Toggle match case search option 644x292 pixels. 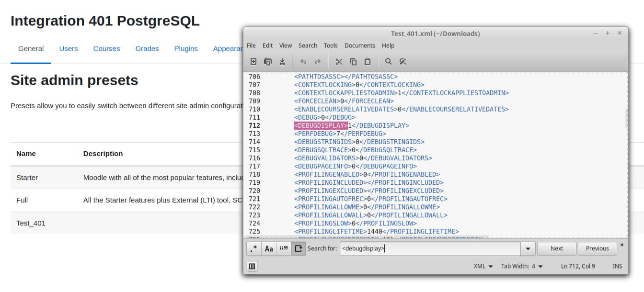coord(269,248)
